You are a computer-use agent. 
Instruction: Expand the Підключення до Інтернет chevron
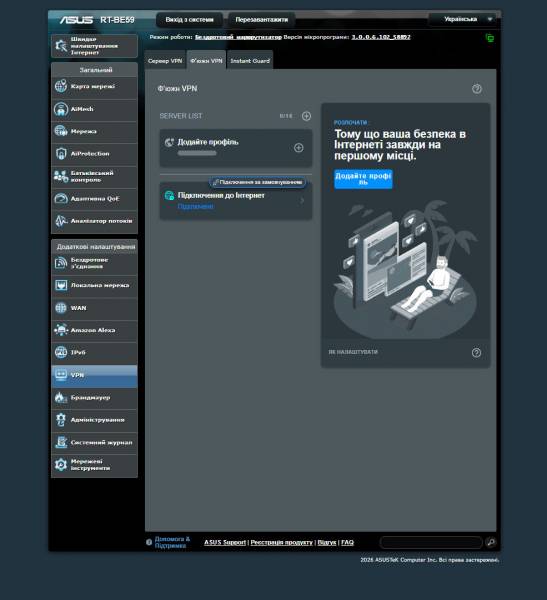pos(302,200)
